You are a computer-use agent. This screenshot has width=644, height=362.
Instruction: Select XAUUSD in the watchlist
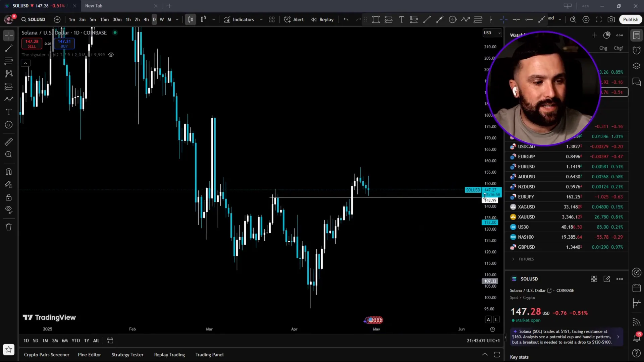tap(567, 217)
